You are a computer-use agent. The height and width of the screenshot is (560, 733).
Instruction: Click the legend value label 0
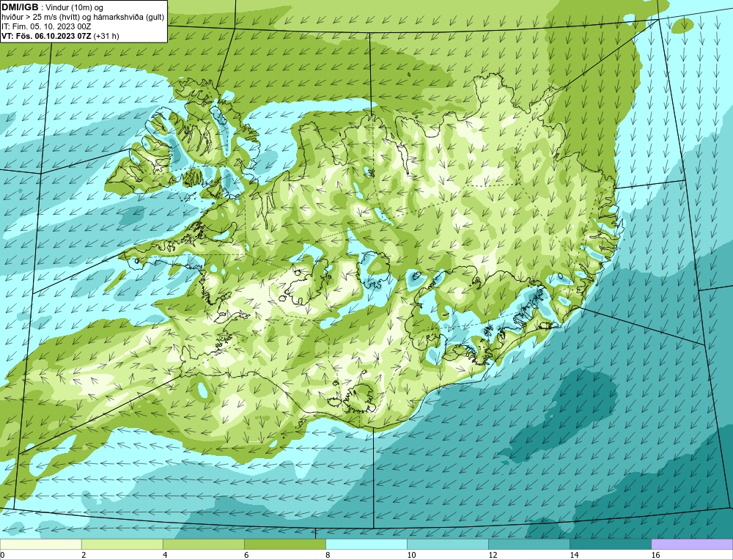coord(2,555)
